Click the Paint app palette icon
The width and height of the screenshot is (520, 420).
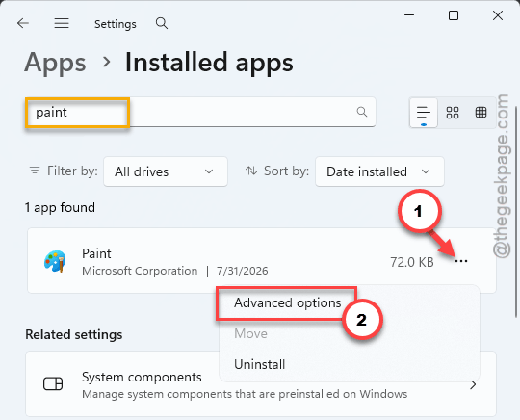click(x=55, y=261)
